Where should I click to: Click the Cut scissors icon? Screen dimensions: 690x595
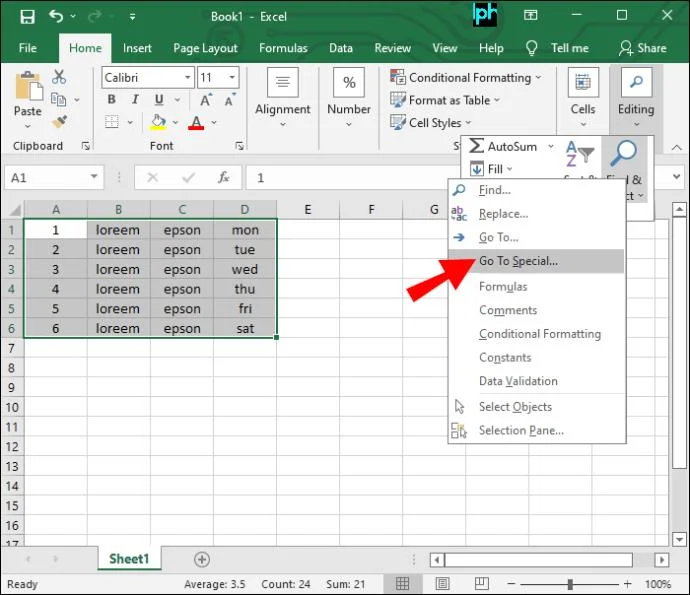click(59, 77)
